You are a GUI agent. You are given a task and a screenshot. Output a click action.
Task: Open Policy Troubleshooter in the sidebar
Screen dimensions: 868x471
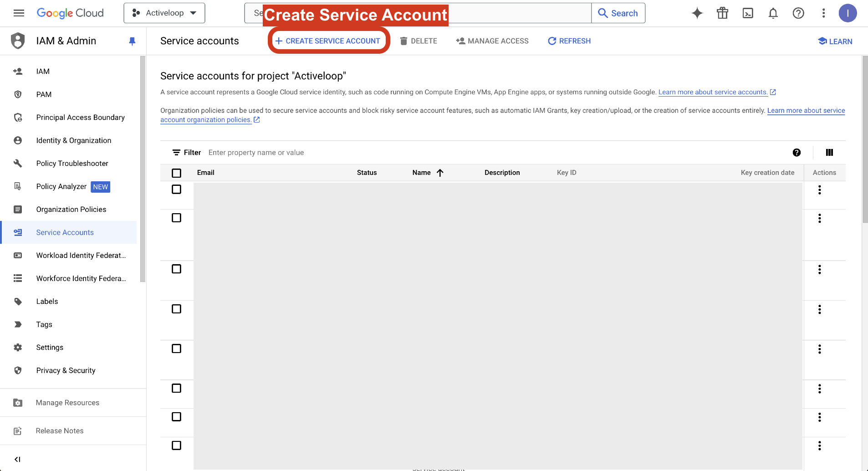point(72,164)
